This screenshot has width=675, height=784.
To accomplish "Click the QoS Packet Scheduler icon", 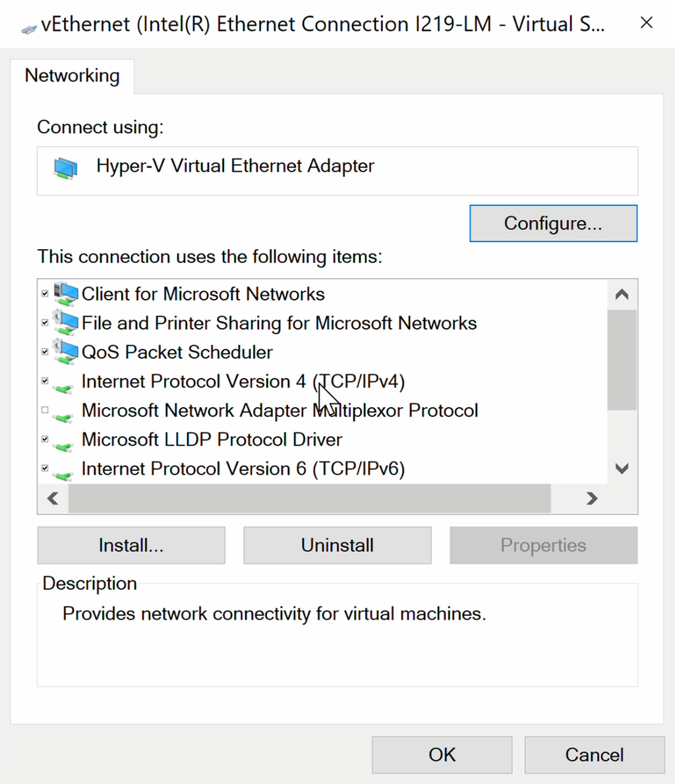I will tap(66, 352).
